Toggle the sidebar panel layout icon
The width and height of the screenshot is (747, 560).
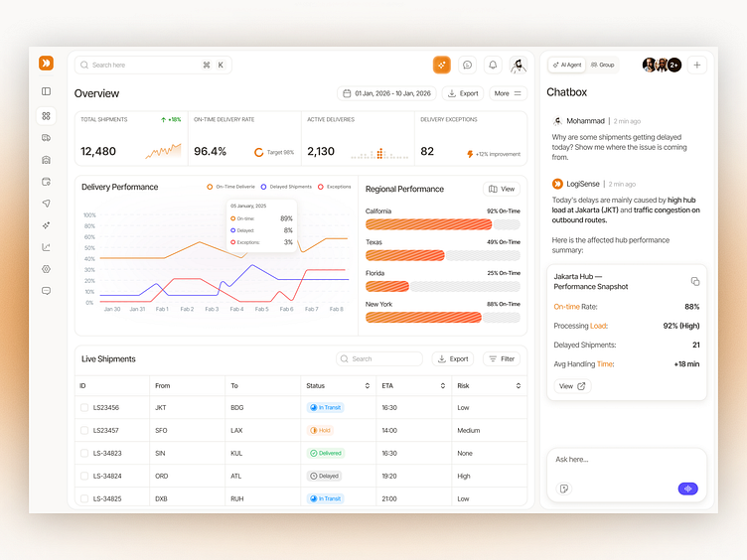point(46,91)
